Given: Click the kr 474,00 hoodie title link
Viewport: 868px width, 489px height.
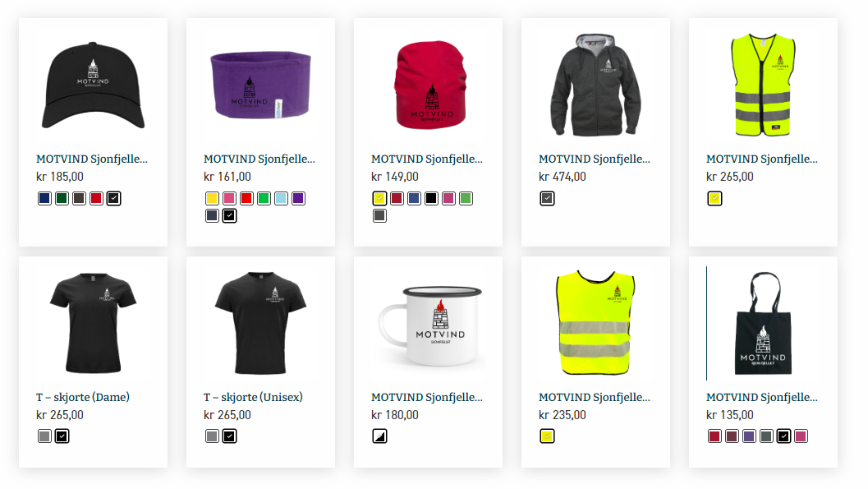Looking at the screenshot, I should 595,159.
